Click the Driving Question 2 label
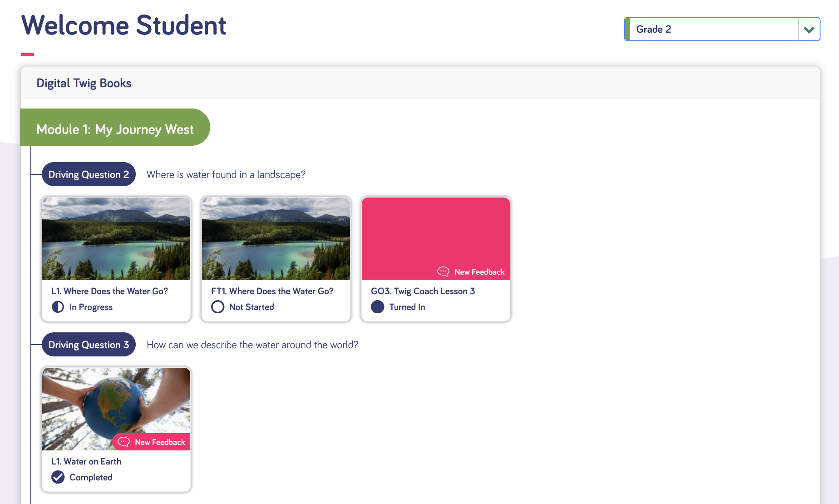Viewport: 839px width, 504px height. pos(89,174)
